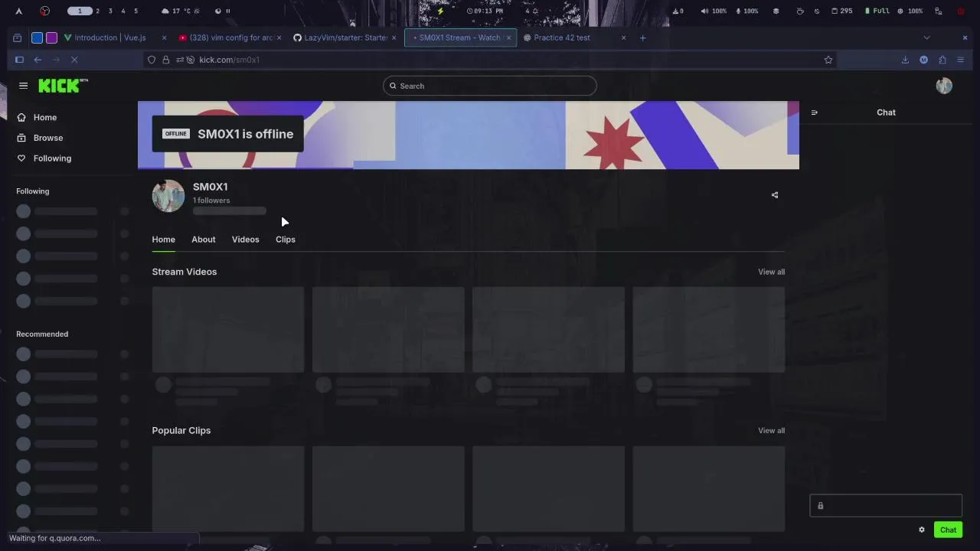Open the Kick hamburger sidebar menu

coord(23,86)
